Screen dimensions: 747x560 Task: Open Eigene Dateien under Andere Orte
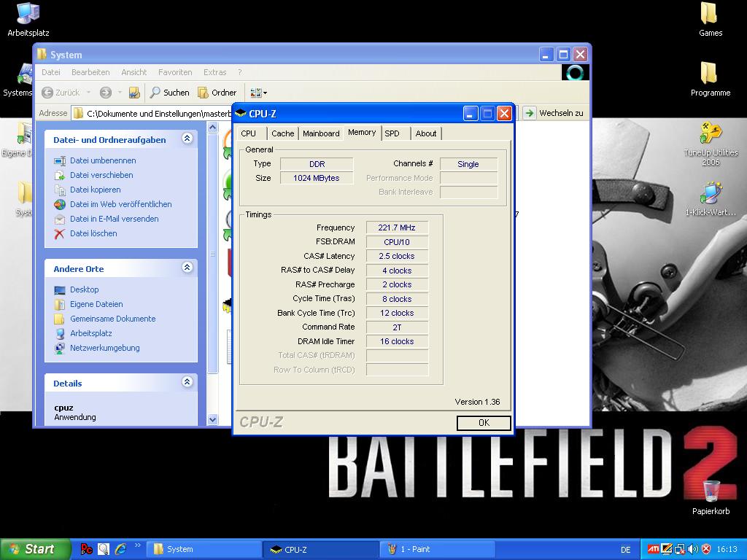(96, 304)
